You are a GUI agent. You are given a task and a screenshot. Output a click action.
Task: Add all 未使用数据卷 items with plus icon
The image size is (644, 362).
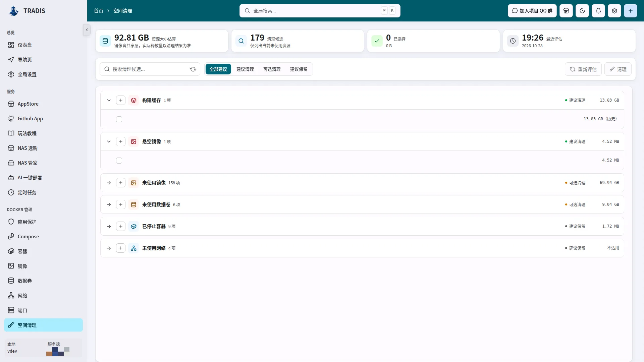[121, 204]
